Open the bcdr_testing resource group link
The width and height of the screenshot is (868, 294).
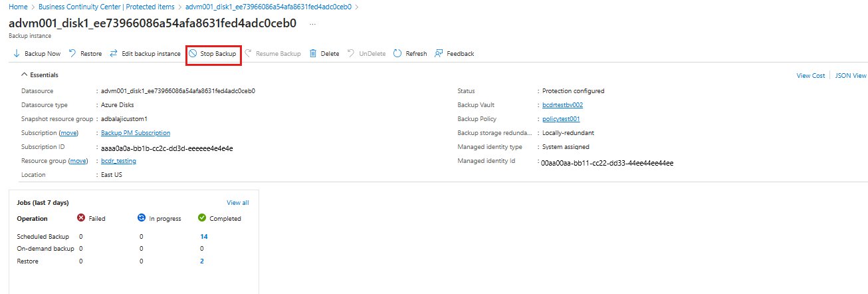pyautogui.click(x=118, y=161)
